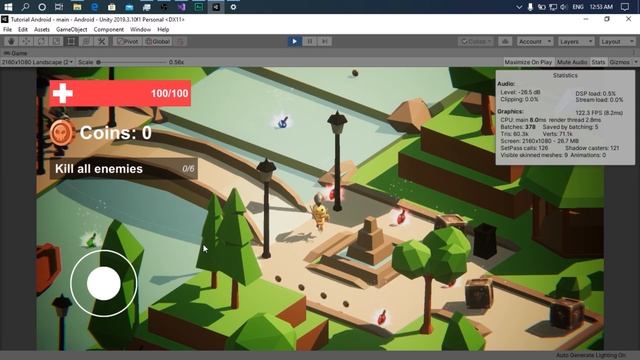Image resolution: width=640 pixels, height=360 pixels.
Task: Toggle grid snapping icon beside Global
Action: click(x=180, y=41)
